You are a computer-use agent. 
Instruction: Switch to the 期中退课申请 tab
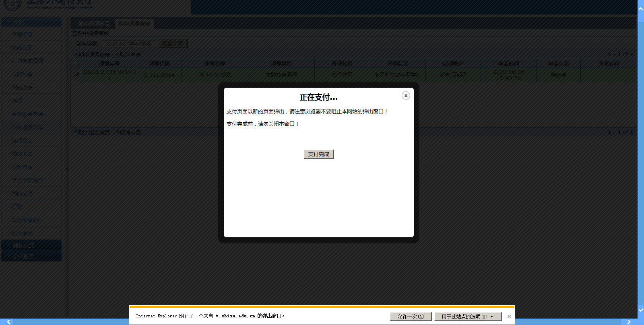click(93, 24)
